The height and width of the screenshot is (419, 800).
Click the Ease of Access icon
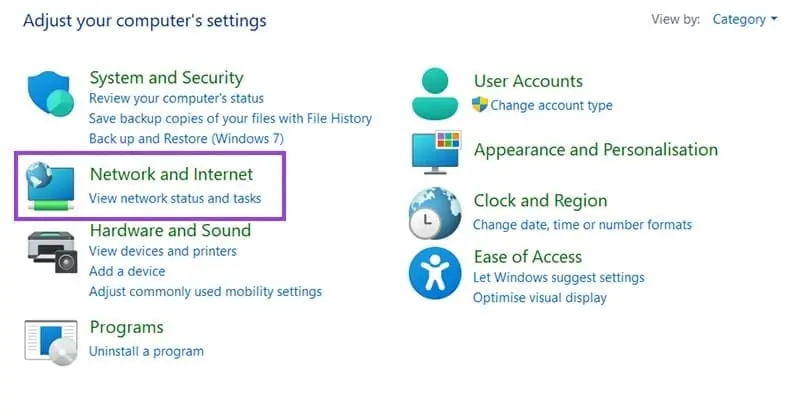[435, 273]
